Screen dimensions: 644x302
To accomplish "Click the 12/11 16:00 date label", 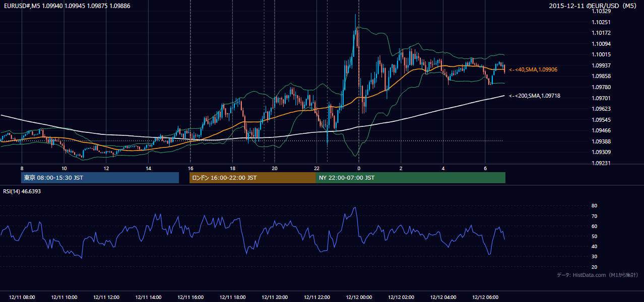I will pos(190,297).
